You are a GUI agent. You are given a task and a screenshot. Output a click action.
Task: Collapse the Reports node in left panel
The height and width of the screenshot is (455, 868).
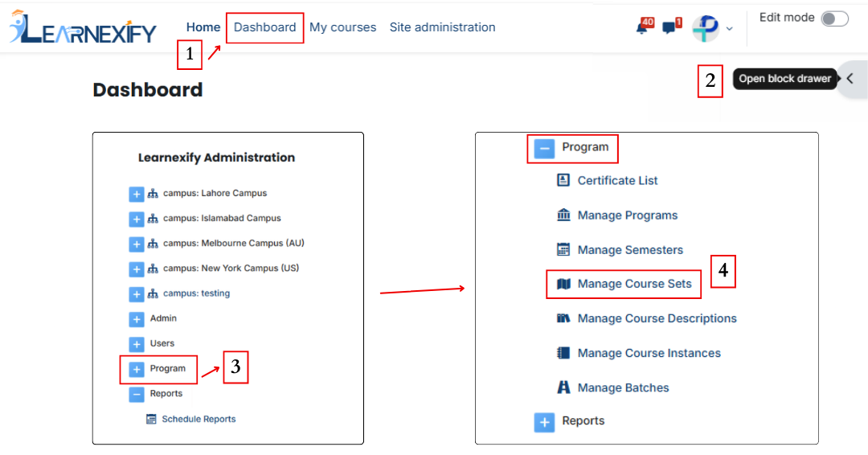(136, 395)
